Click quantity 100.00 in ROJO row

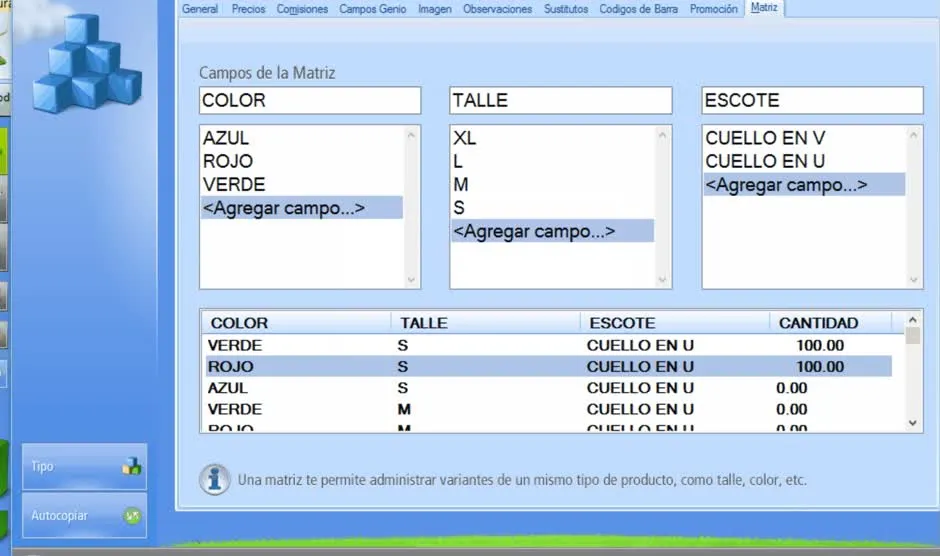(x=820, y=366)
